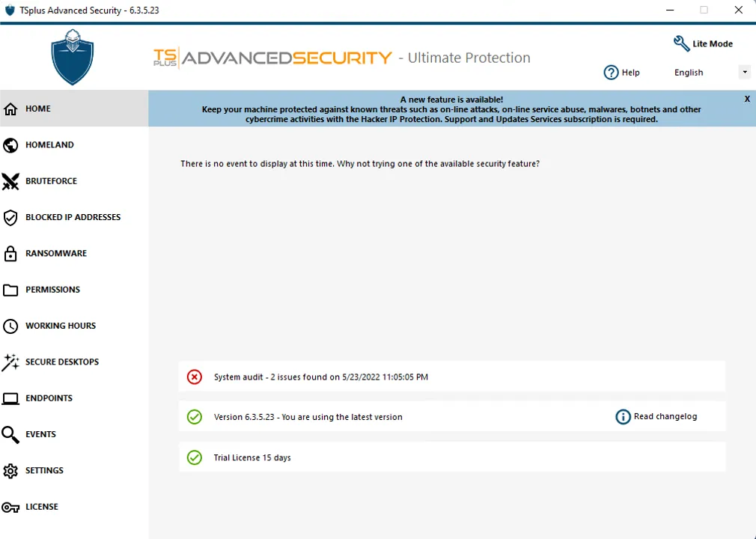The image size is (756, 539).
Task: Open the ENDPOINTS section label
Action: pos(49,398)
